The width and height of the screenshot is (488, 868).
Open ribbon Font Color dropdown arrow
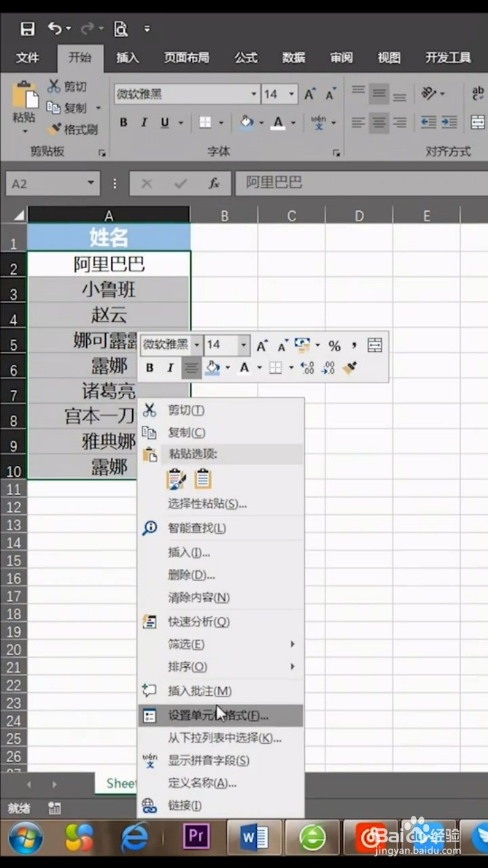click(x=293, y=123)
